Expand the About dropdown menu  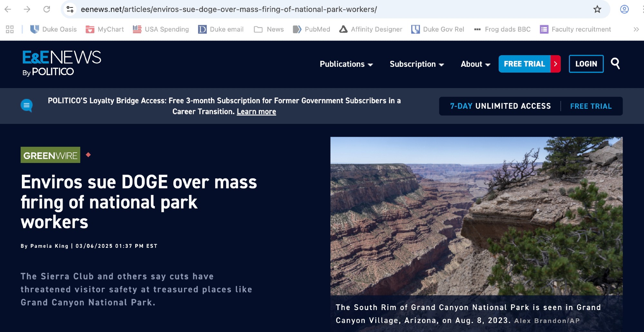[475, 64]
